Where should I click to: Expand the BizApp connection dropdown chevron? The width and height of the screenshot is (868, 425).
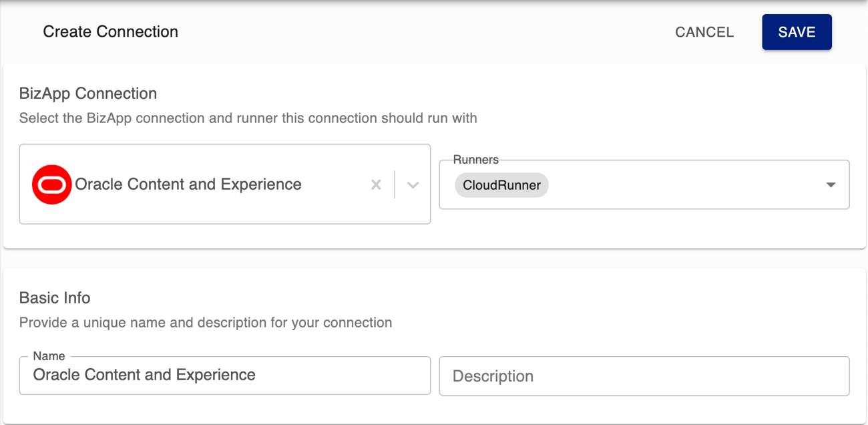(x=413, y=184)
